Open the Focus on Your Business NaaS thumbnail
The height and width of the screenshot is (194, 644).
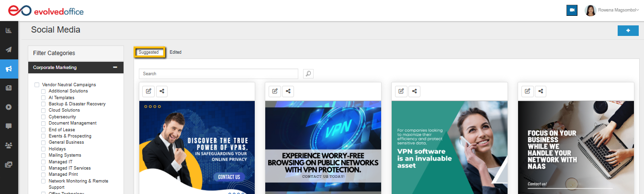click(576, 147)
